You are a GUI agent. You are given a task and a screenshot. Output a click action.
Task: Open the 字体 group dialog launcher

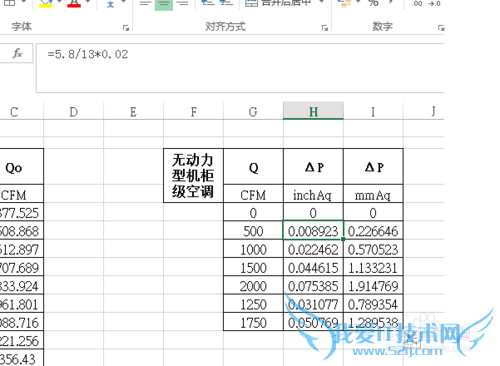(x=126, y=28)
